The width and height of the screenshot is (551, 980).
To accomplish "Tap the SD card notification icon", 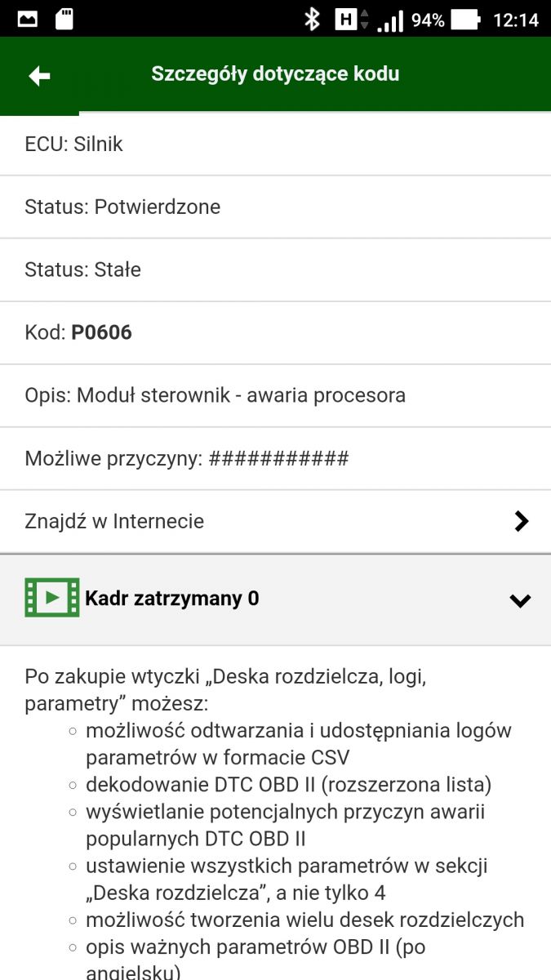I will pyautogui.click(x=64, y=19).
